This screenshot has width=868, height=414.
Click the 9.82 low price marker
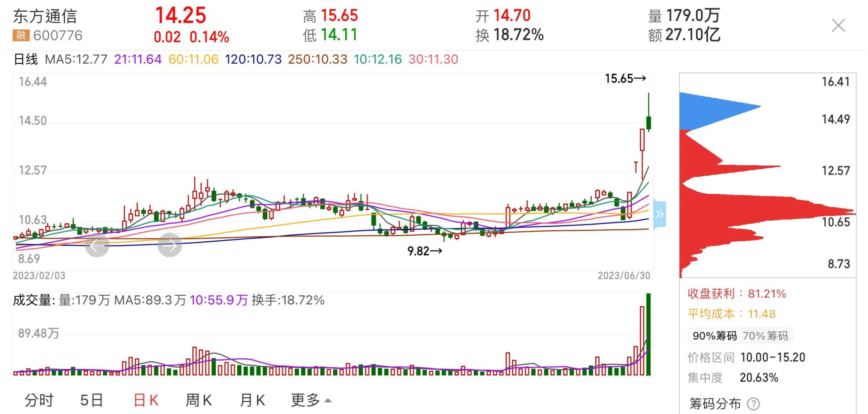click(x=424, y=251)
